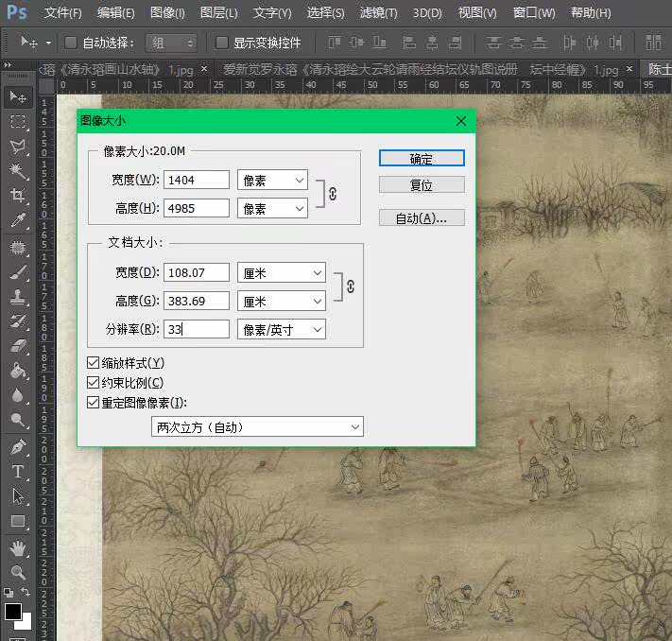Open the 组 auto-select dropdown
The image size is (672, 641).
171,43
